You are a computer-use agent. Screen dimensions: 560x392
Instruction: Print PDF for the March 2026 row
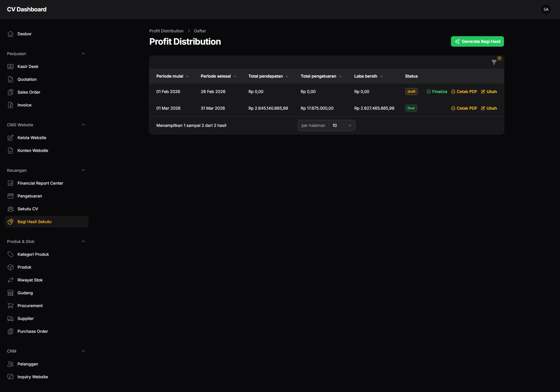(x=464, y=108)
